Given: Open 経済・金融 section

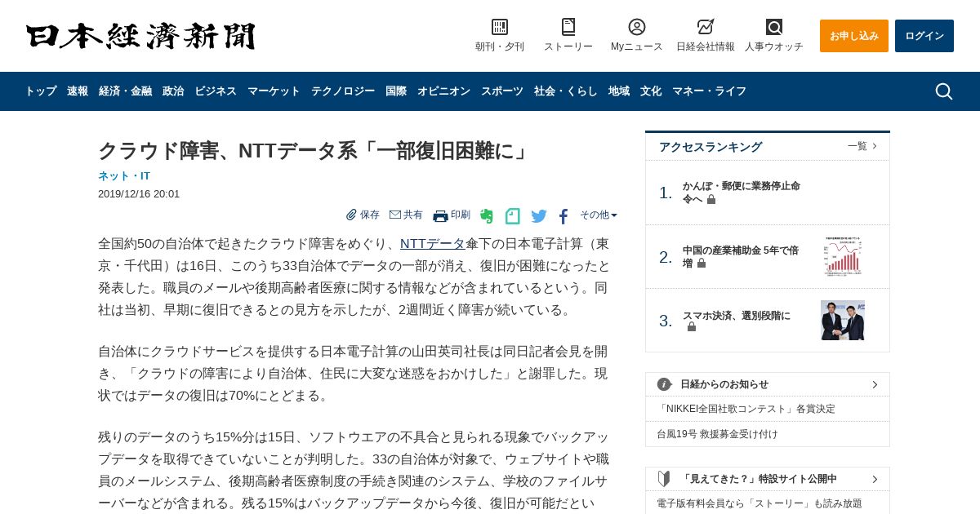Looking at the screenshot, I should point(125,91).
